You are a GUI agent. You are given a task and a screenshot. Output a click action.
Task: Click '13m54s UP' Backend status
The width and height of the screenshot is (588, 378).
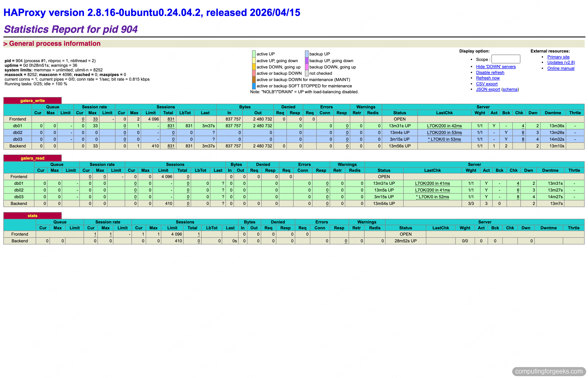point(384,203)
